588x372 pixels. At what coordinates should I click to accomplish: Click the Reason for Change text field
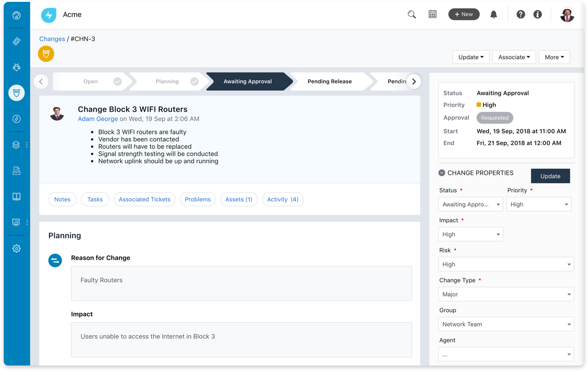(x=241, y=283)
